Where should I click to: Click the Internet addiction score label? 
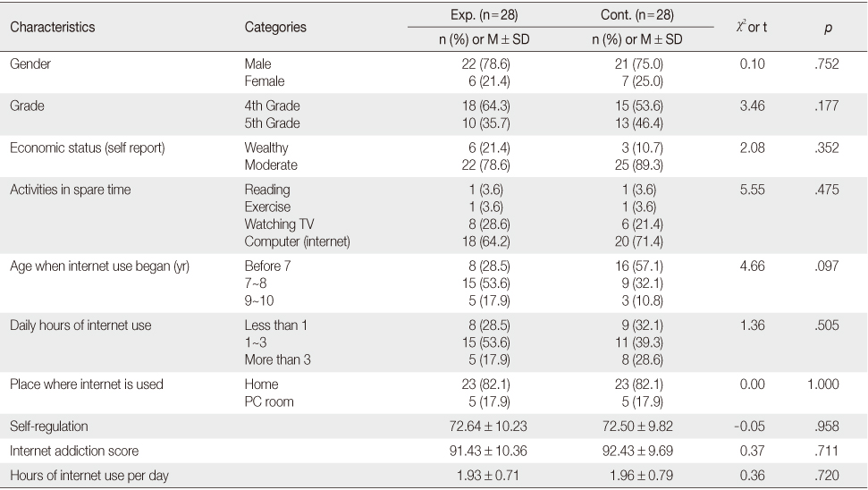(74, 452)
